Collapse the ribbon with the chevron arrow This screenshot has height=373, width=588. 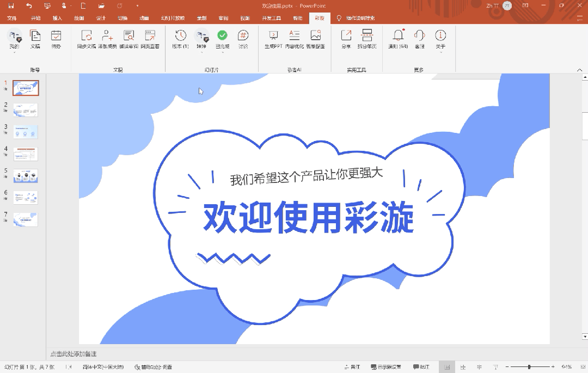579,70
